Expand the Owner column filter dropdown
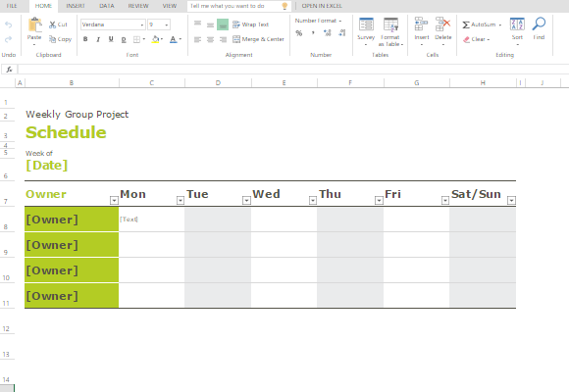The height and width of the screenshot is (392, 569). (114, 200)
